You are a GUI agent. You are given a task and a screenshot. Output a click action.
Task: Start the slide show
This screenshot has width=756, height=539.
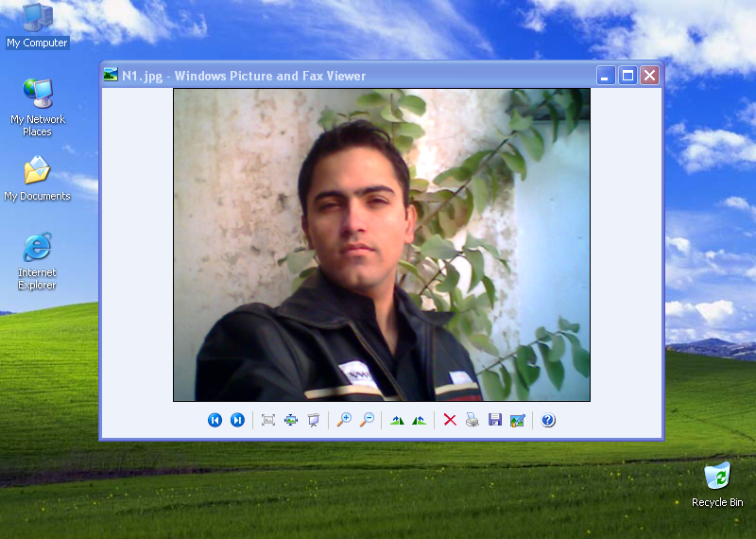tap(314, 420)
